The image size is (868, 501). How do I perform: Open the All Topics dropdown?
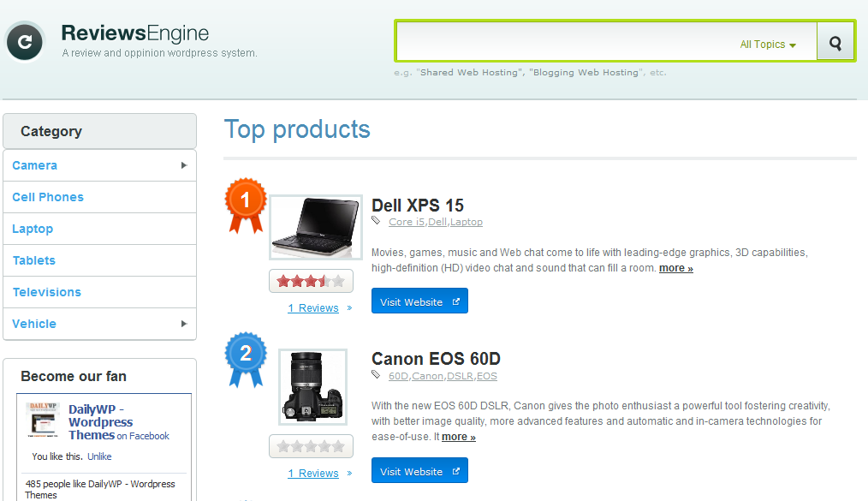tap(768, 45)
